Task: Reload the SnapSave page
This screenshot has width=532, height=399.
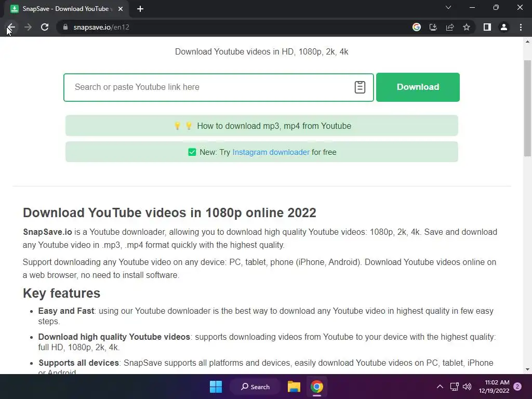Action: coord(45,27)
